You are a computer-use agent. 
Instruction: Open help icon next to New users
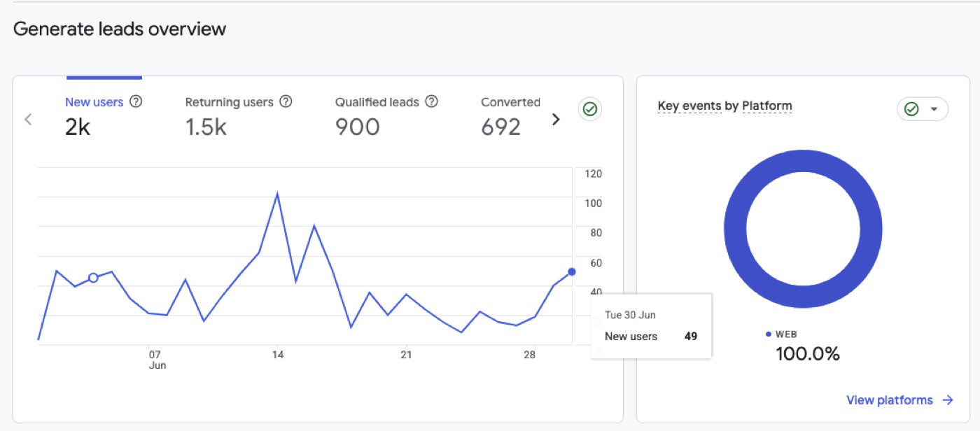(x=136, y=101)
